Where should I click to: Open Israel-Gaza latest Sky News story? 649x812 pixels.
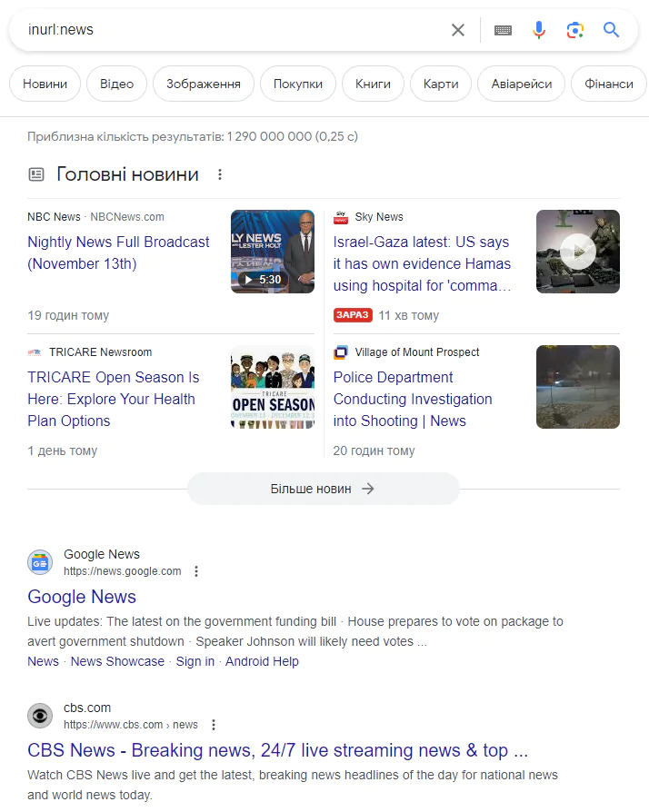point(422,263)
